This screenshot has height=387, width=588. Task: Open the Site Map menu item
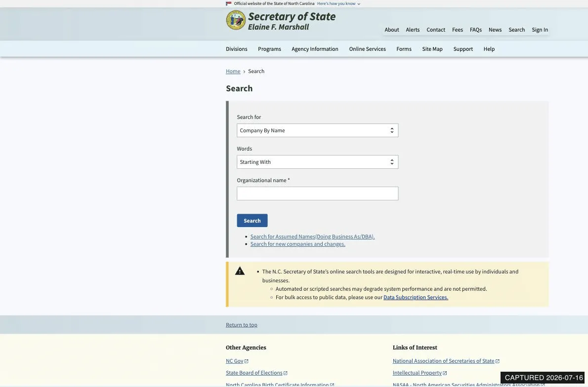click(x=432, y=49)
